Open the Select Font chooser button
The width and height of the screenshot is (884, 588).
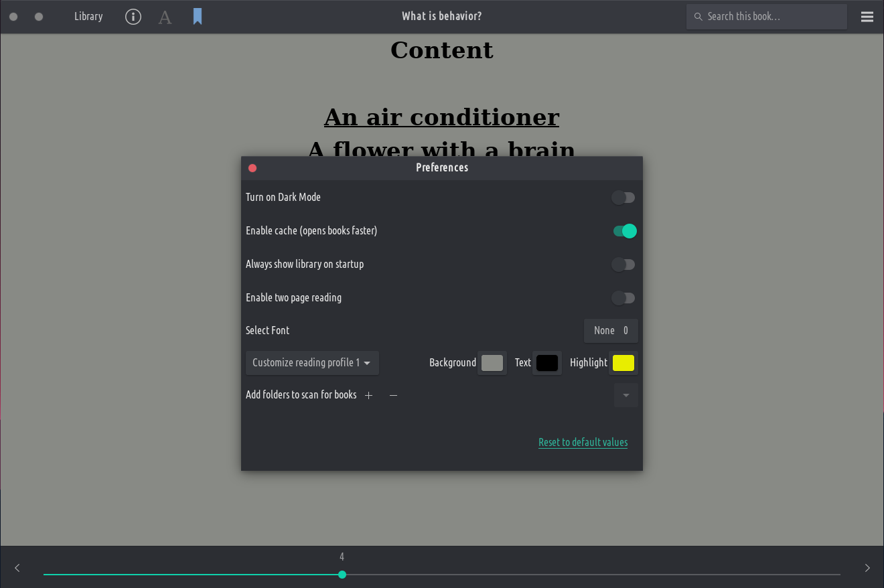(x=611, y=331)
